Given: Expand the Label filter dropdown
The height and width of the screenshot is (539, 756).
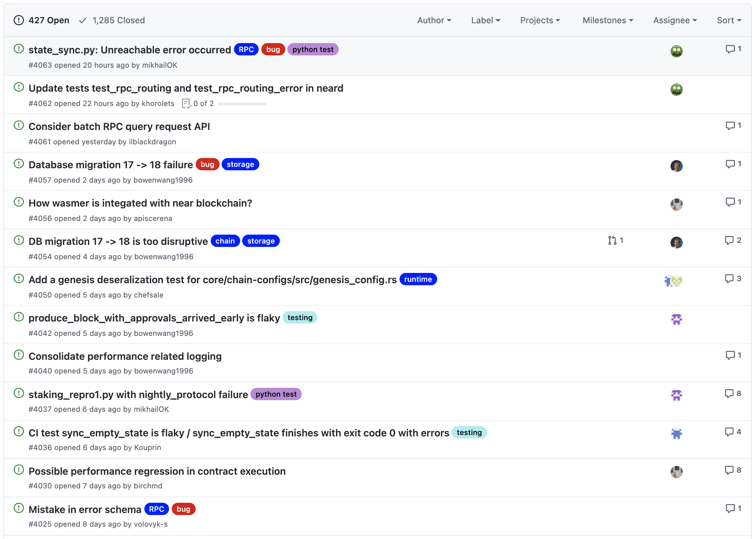Looking at the screenshot, I should (486, 20).
